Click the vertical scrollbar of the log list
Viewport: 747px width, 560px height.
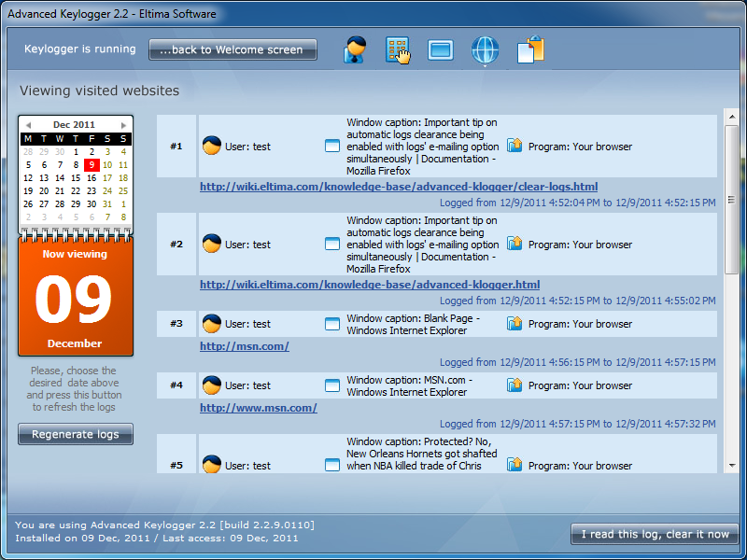point(731,198)
